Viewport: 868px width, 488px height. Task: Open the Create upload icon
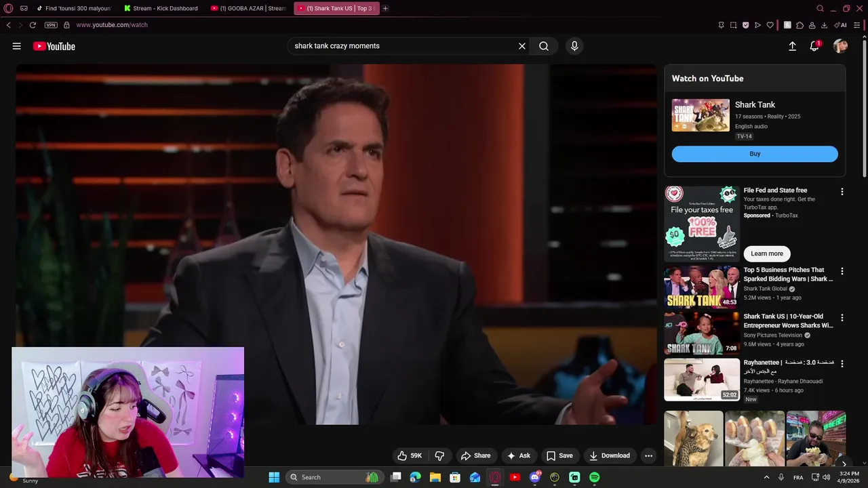[792, 46]
